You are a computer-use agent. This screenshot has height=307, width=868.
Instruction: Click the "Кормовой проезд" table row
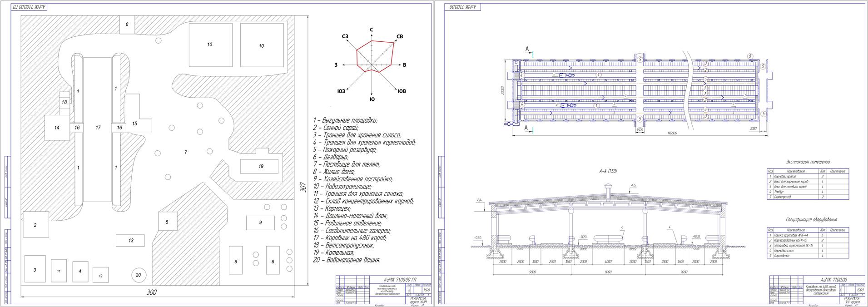coord(808,176)
